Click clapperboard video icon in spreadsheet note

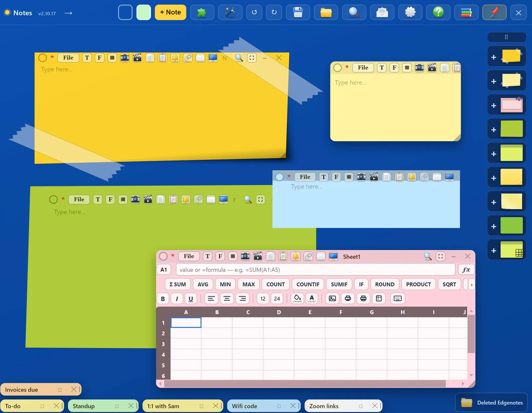[258, 256]
